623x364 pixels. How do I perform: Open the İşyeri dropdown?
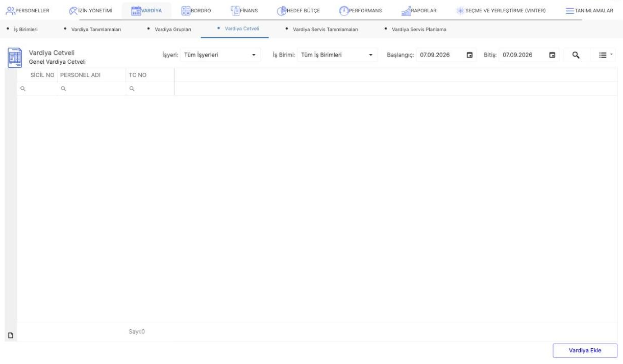[220, 55]
